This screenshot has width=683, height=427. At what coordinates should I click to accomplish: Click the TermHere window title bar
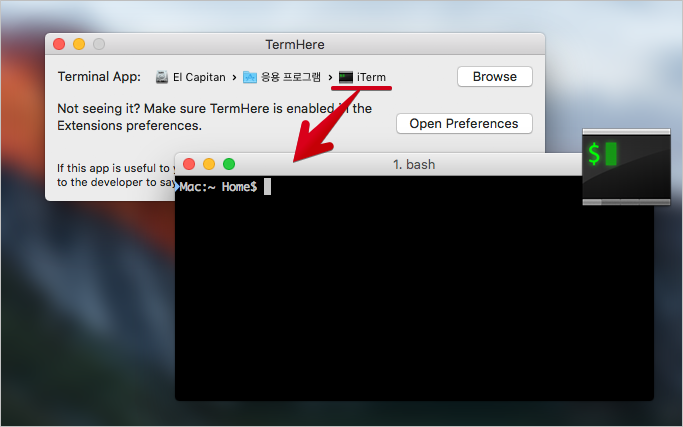tap(295, 44)
